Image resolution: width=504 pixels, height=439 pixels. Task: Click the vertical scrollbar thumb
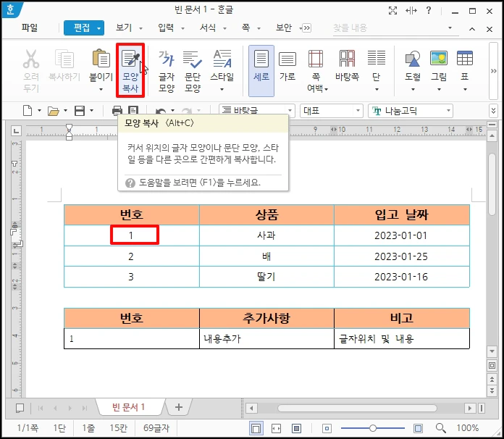[492, 184]
